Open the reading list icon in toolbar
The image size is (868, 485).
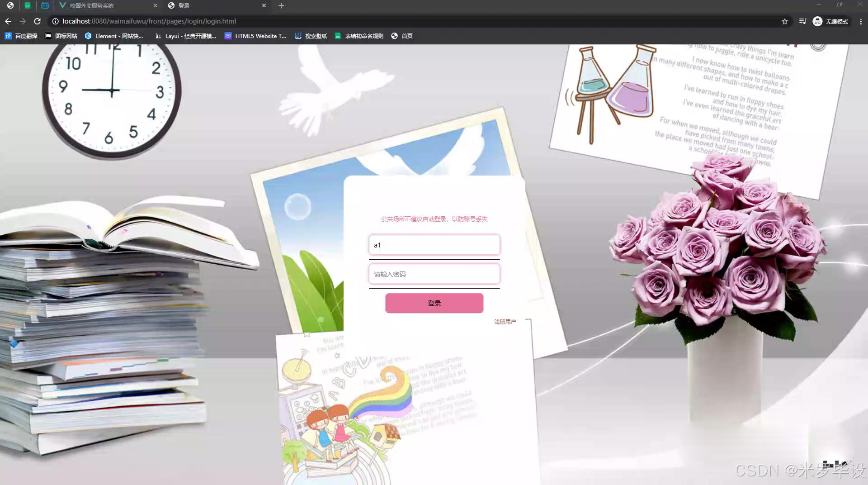(x=802, y=21)
